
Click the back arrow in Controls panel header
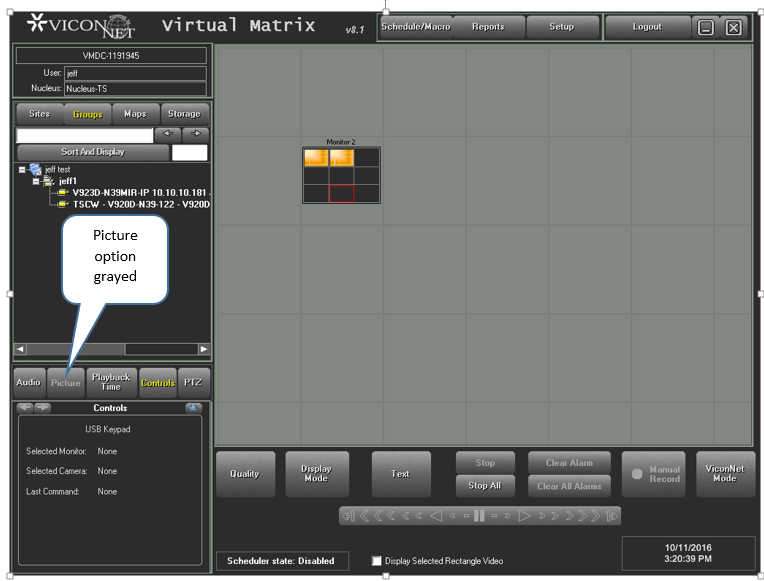point(25,408)
